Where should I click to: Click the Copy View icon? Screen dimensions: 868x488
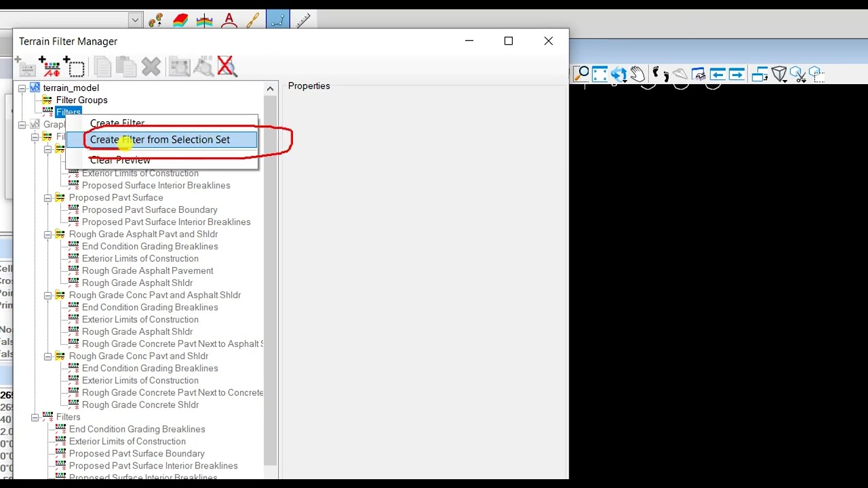[759, 73]
